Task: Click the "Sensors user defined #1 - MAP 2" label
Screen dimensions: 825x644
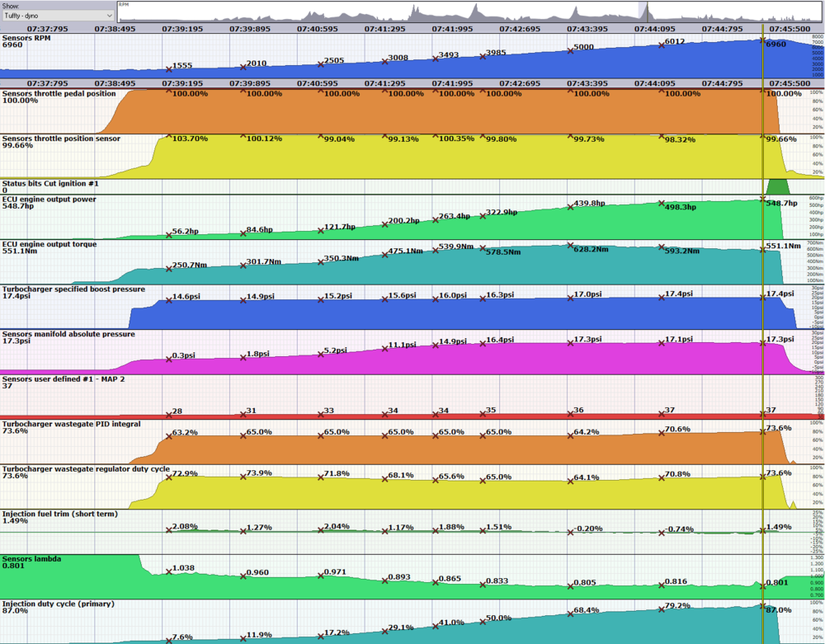Action: coord(64,379)
